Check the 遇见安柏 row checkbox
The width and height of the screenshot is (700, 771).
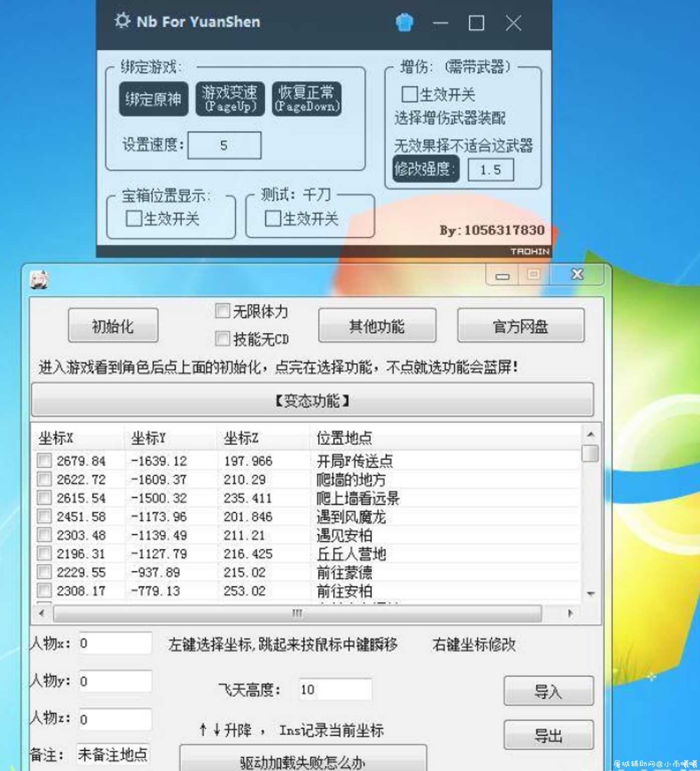(44, 535)
